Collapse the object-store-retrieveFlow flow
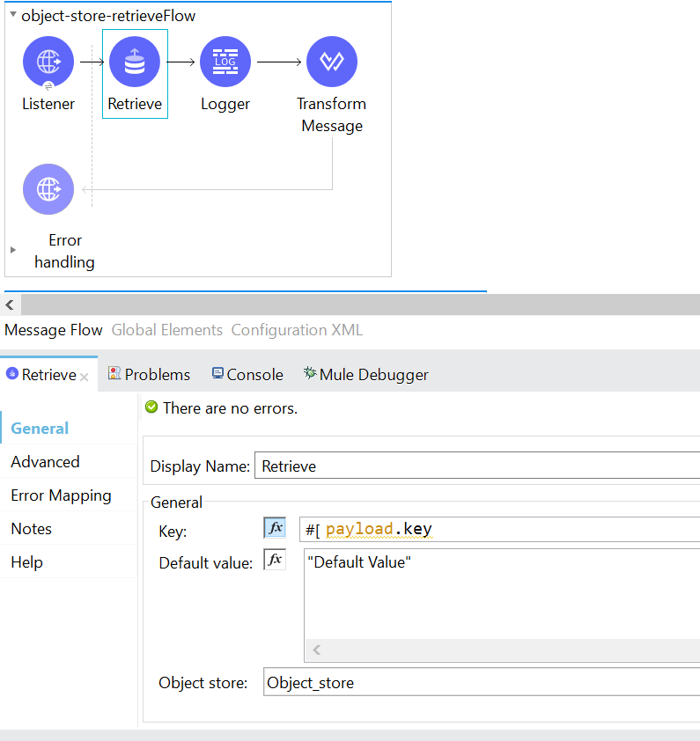The image size is (700, 741). (13, 15)
